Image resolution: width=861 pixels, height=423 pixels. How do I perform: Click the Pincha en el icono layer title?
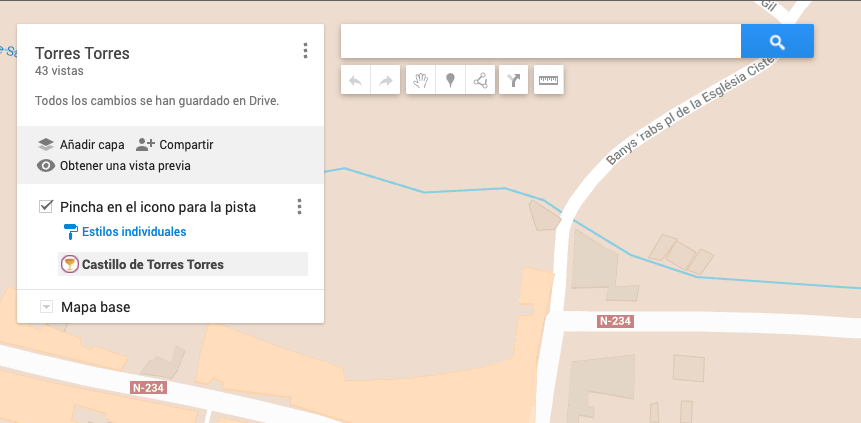coord(158,207)
